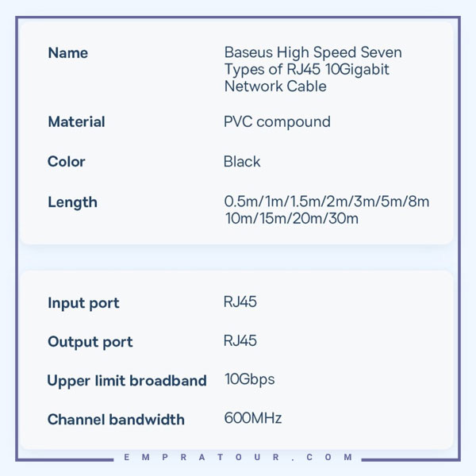The height and width of the screenshot is (476, 476).
Task: Click the Material label
Action: tap(76, 121)
